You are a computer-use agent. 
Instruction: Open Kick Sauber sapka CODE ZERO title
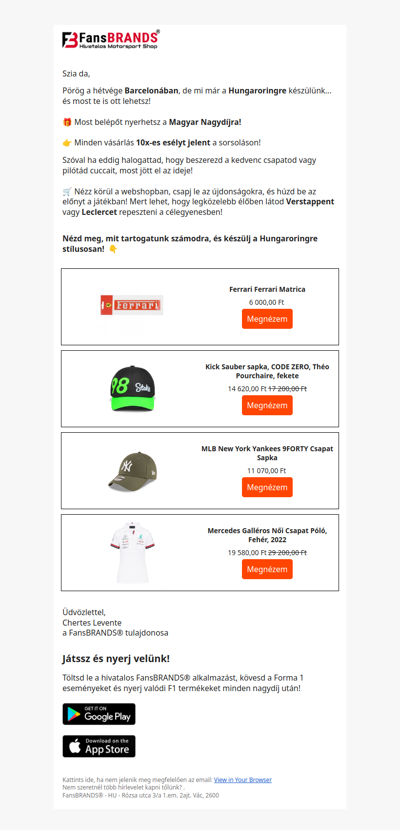tap(267, 371)
